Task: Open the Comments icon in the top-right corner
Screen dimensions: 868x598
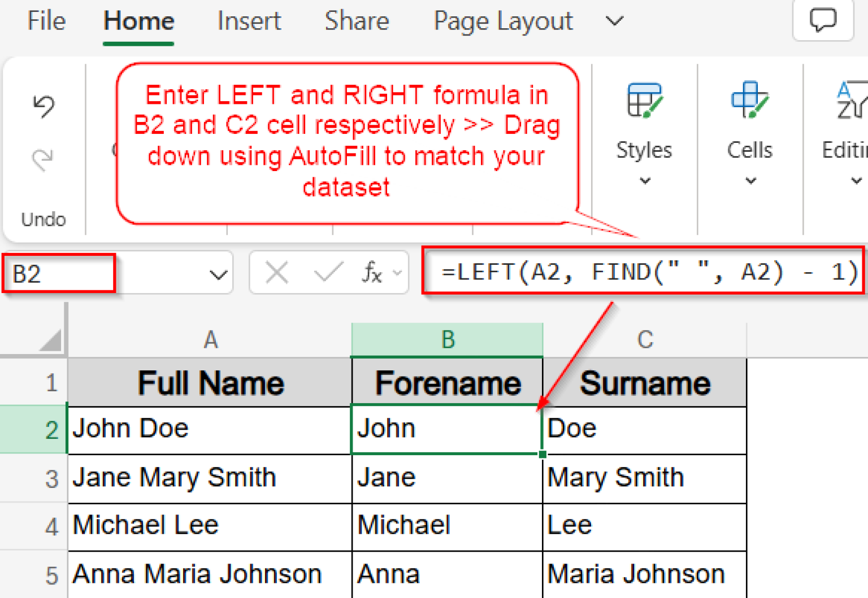Action: [823, 21]
